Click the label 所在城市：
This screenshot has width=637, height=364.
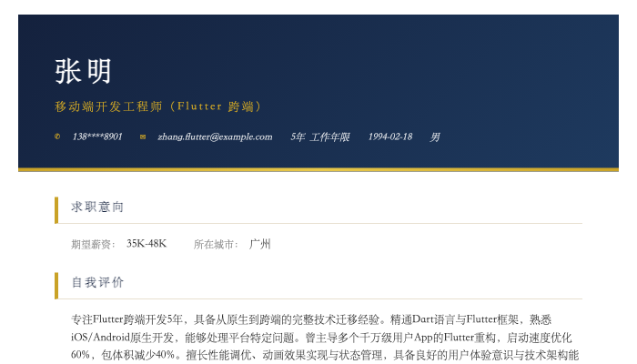[216, 244]
